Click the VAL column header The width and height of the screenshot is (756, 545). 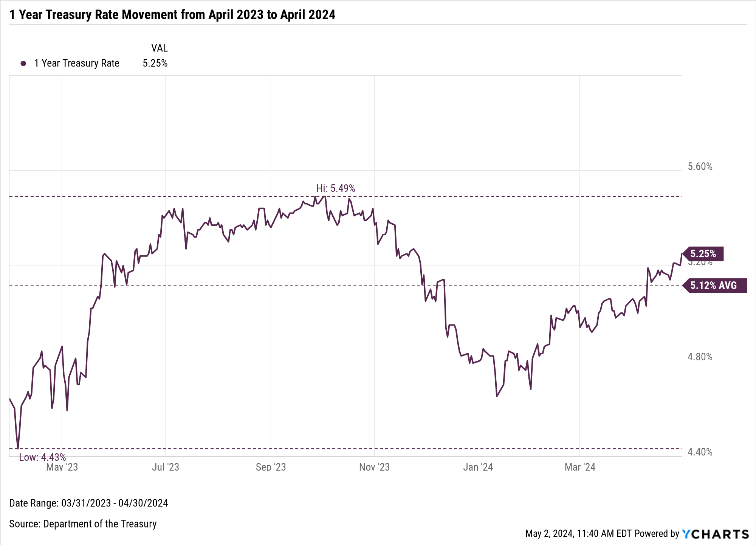(x=159, y=48)
